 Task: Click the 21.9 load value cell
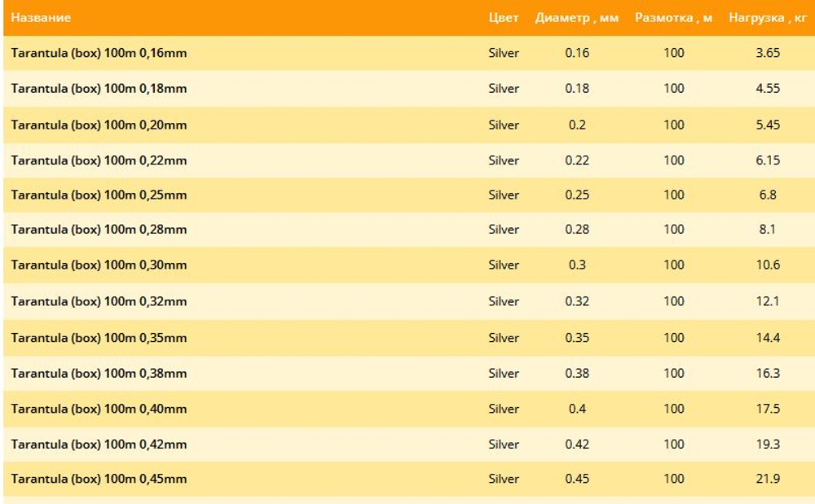click(x=768, y=479)
